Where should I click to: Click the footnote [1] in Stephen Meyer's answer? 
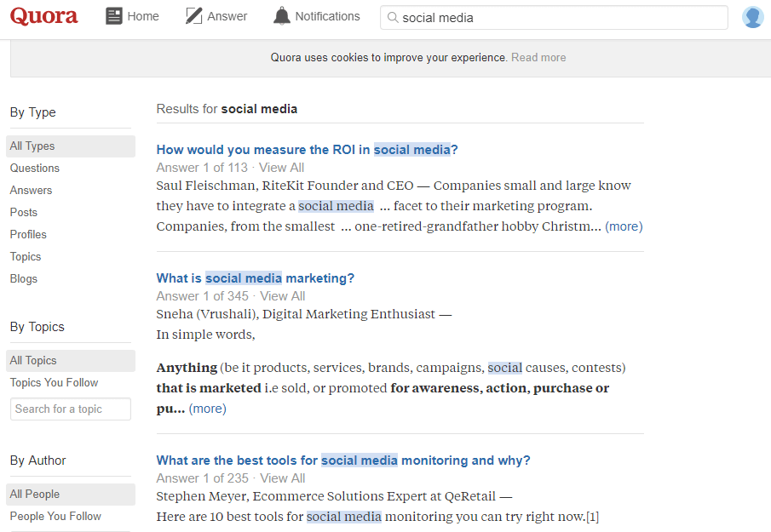(x=592, y=517)
